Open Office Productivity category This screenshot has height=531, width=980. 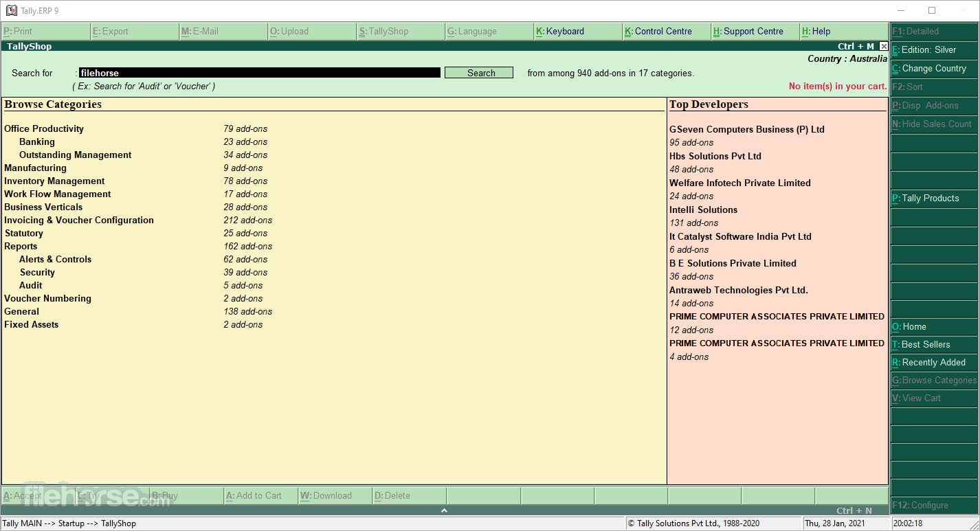[44, 129]
